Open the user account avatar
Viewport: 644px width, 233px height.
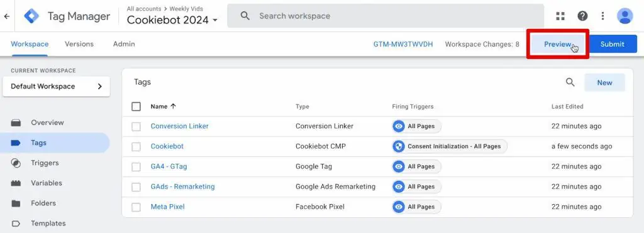[625, 16]
